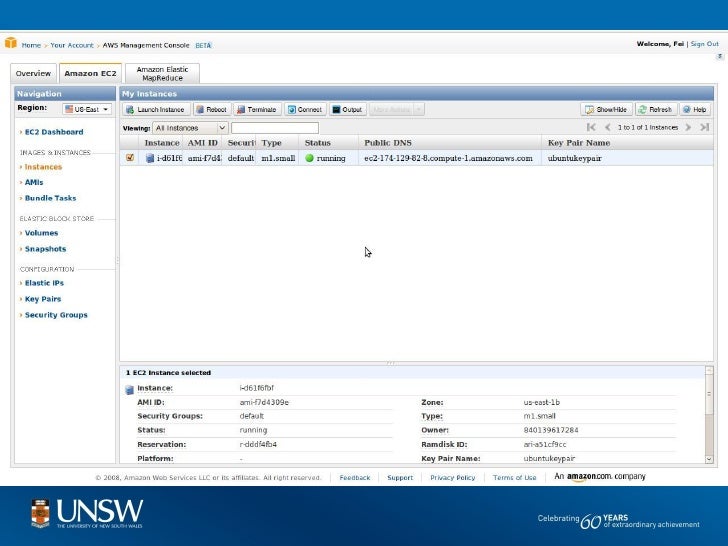Click the green running status icon
This screenshot has height=546, width=728.
(310, 158)
